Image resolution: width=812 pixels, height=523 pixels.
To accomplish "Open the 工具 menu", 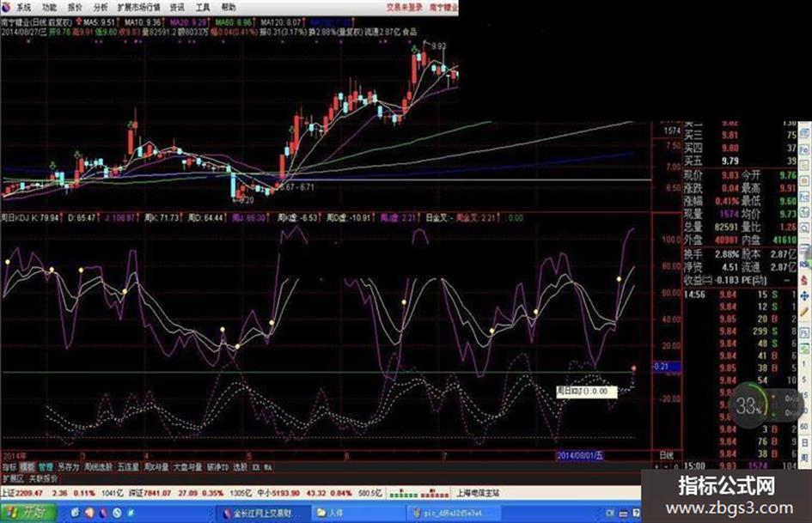I will pos(203,7).
